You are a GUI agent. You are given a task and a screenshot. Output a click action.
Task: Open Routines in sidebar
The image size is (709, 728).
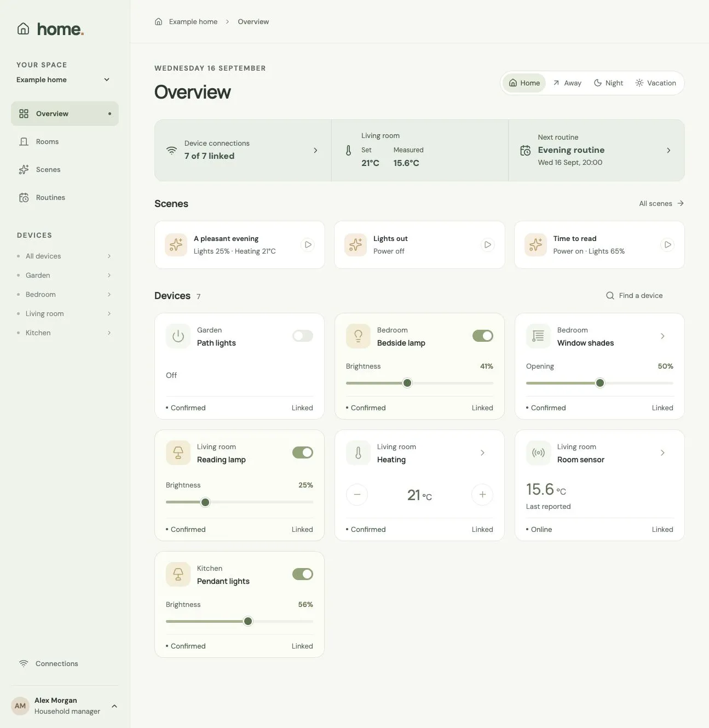[65, 198]
